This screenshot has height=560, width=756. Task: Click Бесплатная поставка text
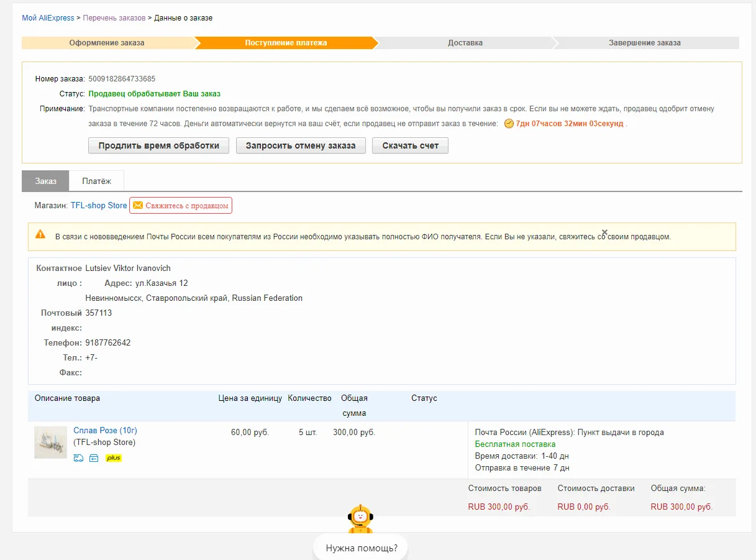tap(515, 444)
